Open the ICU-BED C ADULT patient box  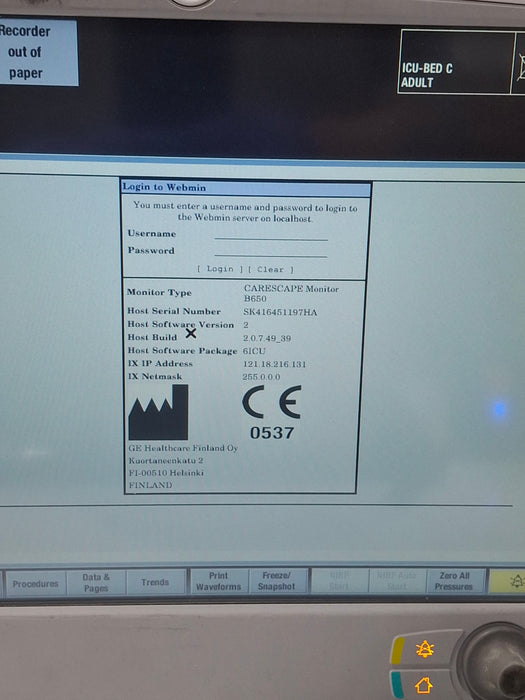455,62
